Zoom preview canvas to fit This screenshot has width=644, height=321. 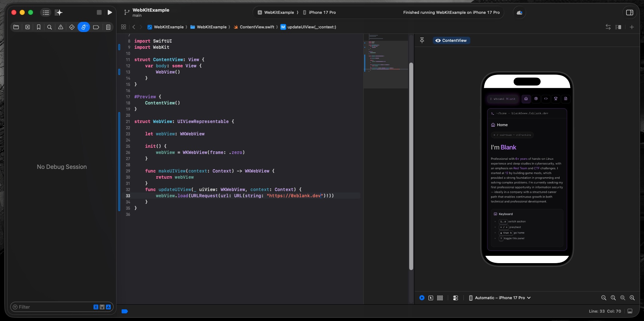[623, 298]
